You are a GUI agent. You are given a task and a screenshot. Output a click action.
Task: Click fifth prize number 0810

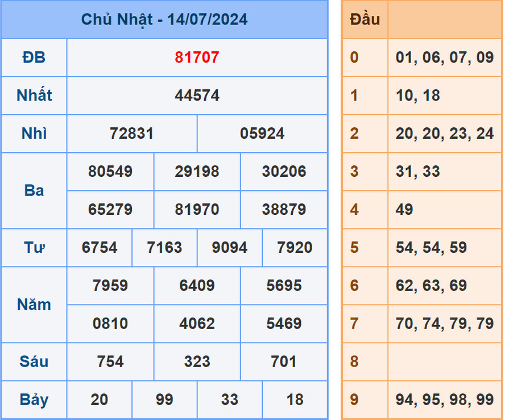(110, 323)
